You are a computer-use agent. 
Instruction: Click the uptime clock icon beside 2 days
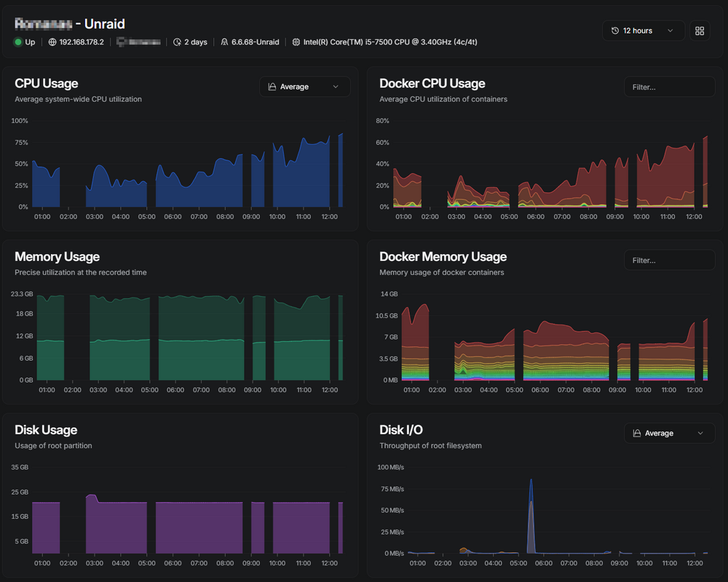(x=177, y=42)
